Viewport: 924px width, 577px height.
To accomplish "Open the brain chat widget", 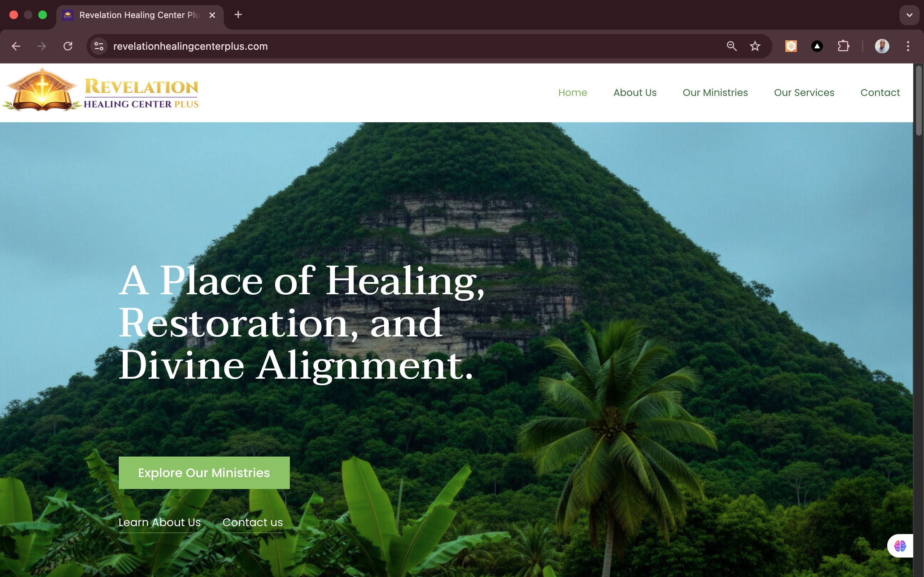I will (x=900, y=546).
